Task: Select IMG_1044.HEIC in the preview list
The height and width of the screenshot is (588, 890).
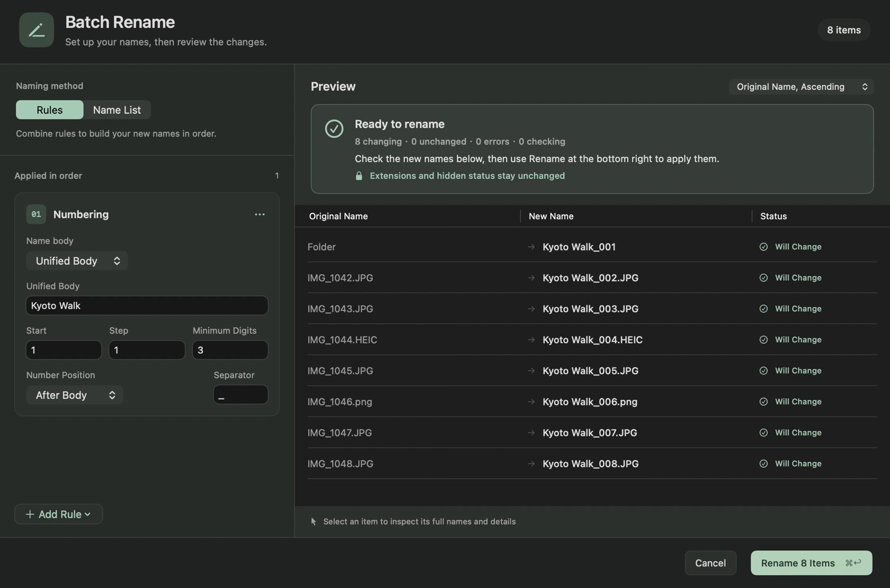Action: 342,340
